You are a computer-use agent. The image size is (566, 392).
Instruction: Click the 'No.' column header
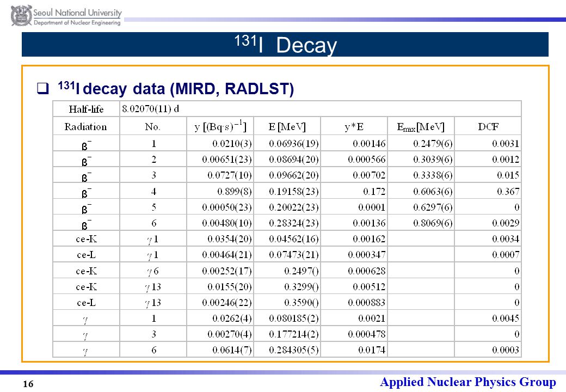[153, 127]
